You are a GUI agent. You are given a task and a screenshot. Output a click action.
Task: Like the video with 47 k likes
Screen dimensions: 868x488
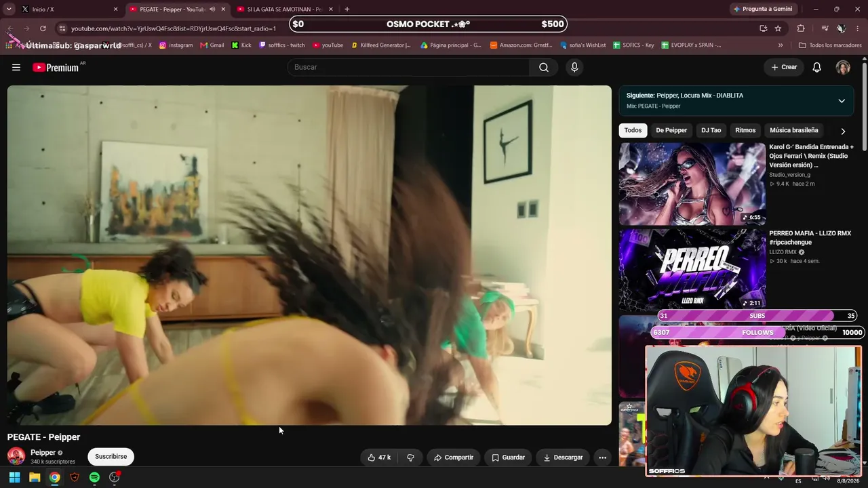pyautogui.click(x=379, y=457)
